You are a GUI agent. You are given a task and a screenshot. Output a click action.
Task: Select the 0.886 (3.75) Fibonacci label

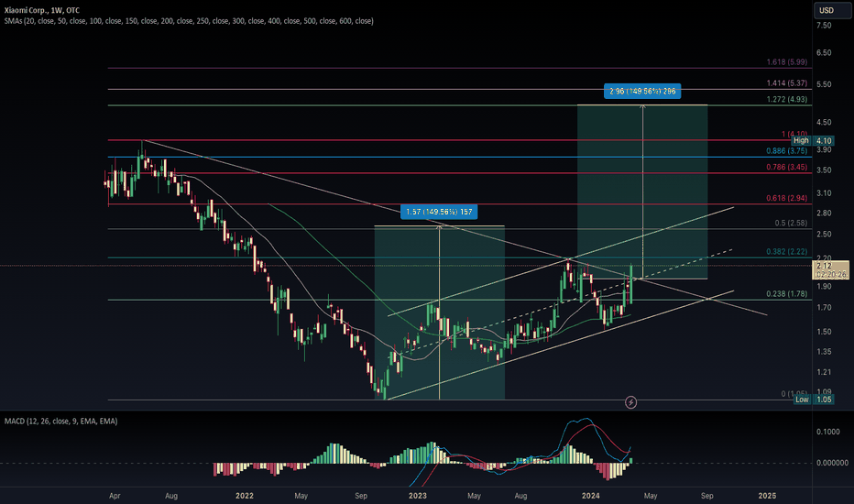(787, 151)
